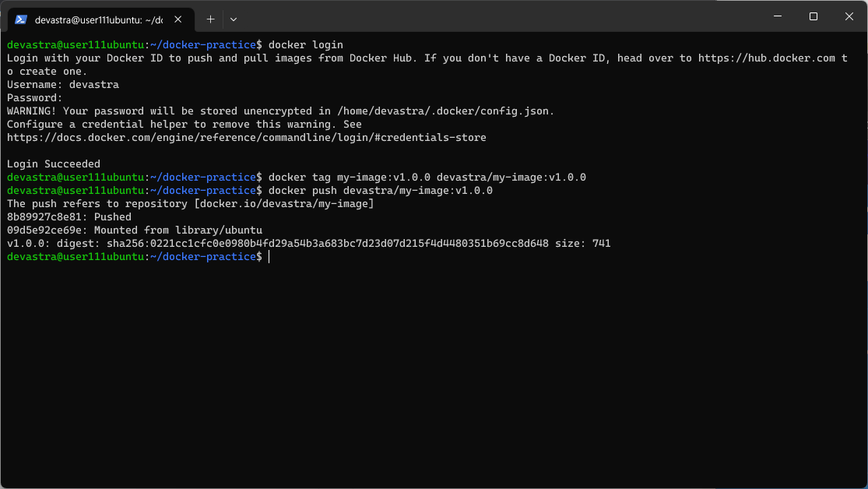Click the PowerShell terminal icon in the tab
This screenshot has height=489, width=868.
pos(21,19)
